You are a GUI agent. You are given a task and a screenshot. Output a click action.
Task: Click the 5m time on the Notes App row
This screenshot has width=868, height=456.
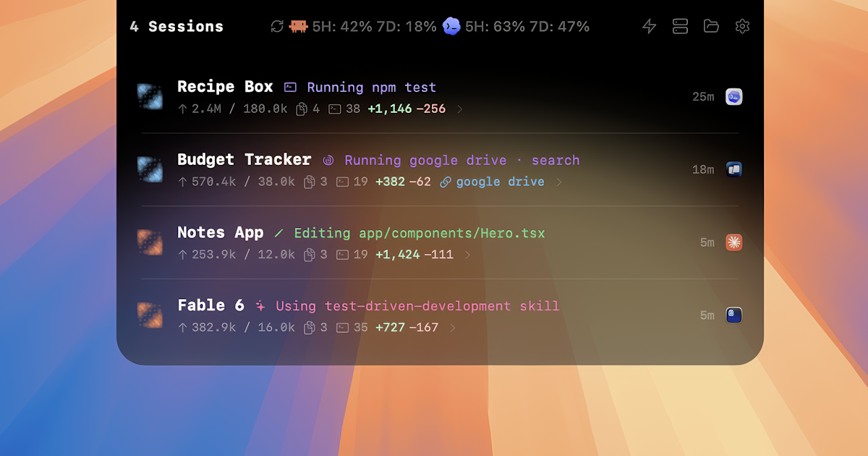[707, 242]
